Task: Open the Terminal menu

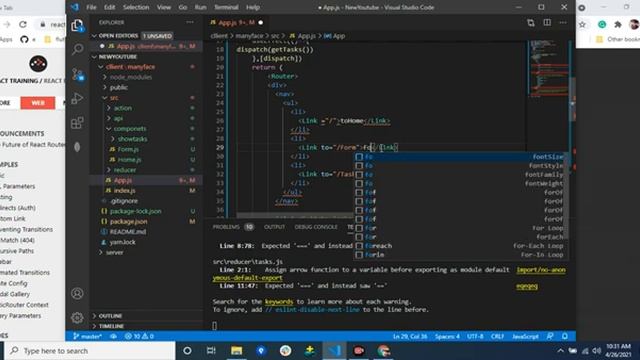Action: tap(226, 7)
